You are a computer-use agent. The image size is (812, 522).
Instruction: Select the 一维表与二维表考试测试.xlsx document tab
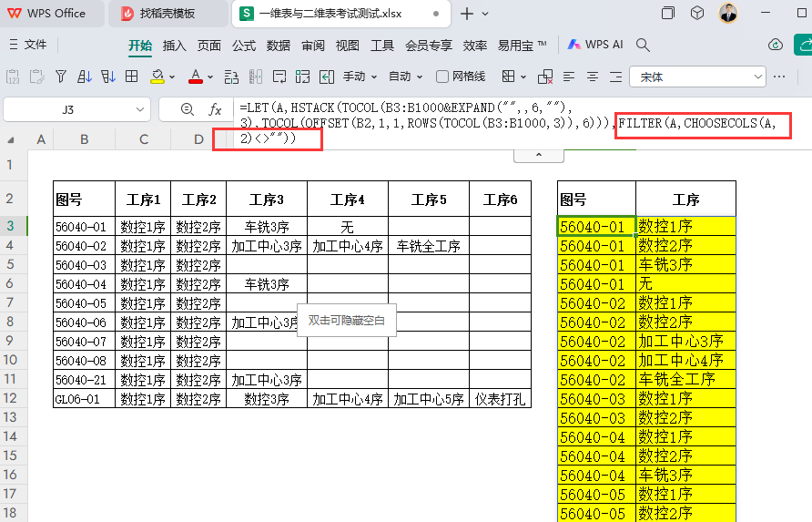click(x=330, y=14)
